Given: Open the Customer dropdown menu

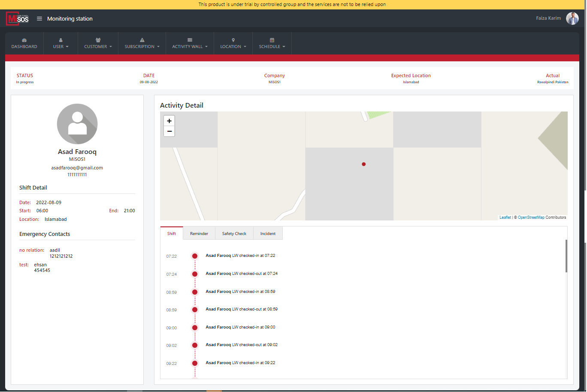Looking at the screenshot, I should [x=98, y=43].
